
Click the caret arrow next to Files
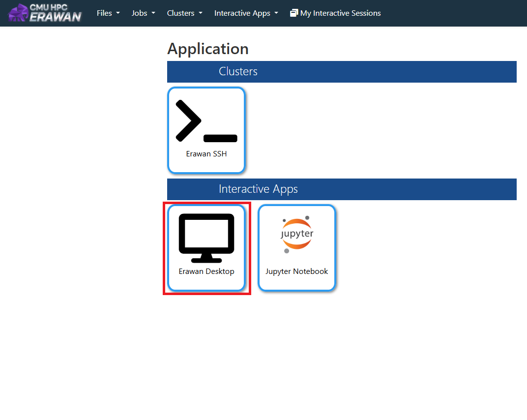(118, 13)
